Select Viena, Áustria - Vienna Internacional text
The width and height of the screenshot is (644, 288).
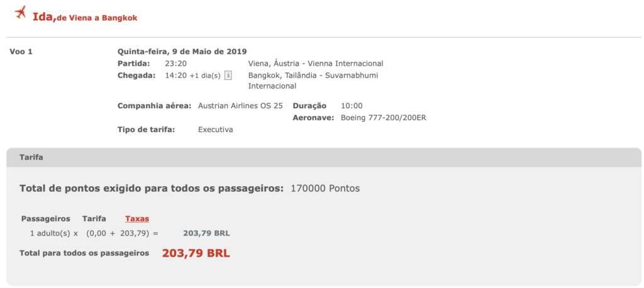coord(316,64)
